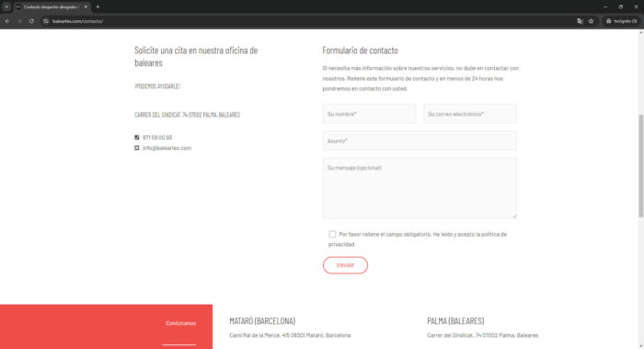
Task: Close the Contacto despacho abogados tab
Action: tap(86, 7)
